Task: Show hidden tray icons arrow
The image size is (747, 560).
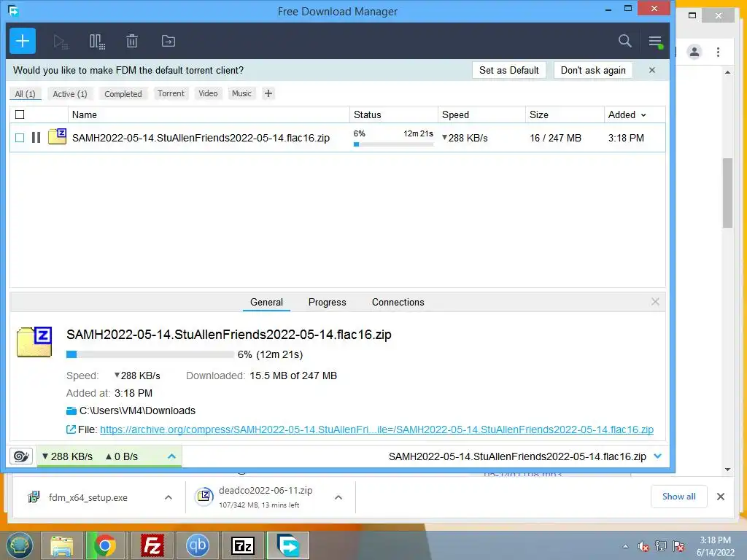Action: coord(625,546)
